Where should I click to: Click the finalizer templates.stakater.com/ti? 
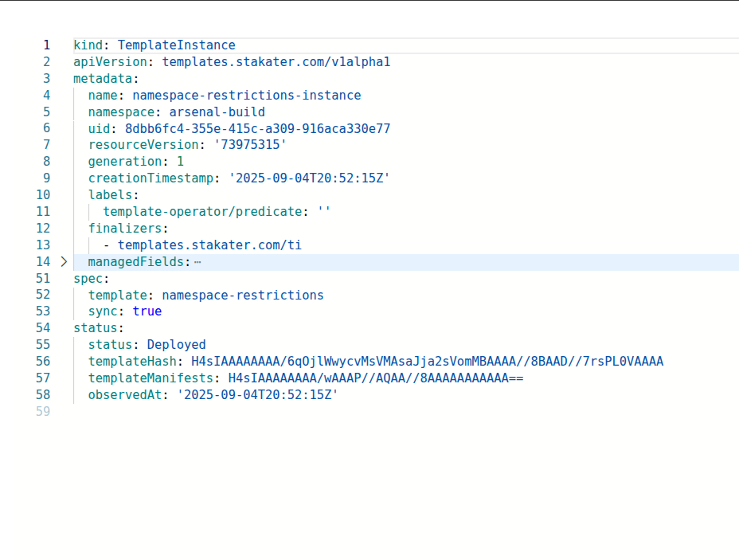click(209, 245)
